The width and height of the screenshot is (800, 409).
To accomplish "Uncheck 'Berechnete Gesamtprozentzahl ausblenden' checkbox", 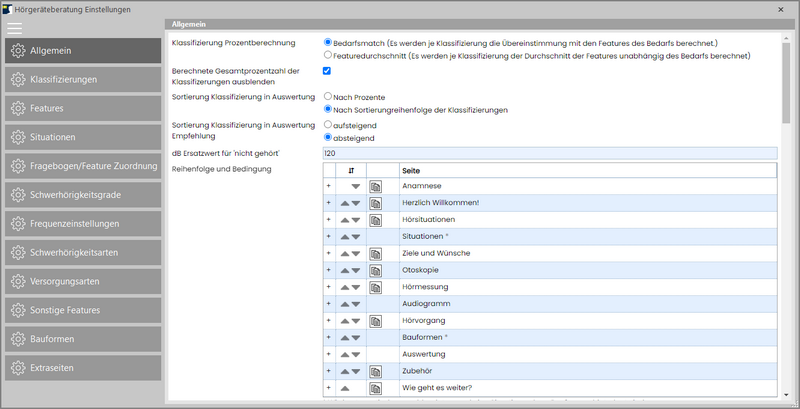I will pyautogui.click(x=328, y=71).
